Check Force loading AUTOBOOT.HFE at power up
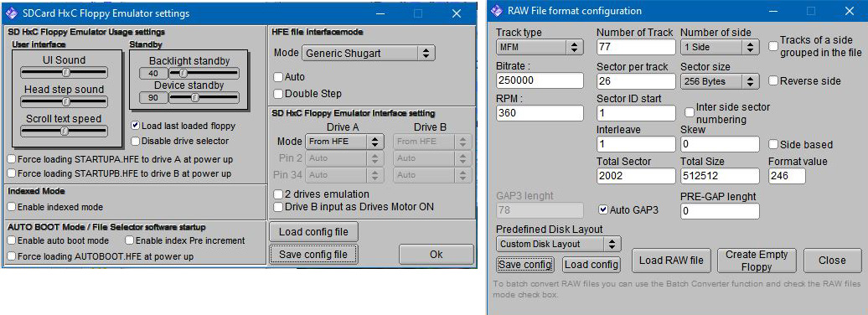 click(12, 256)
